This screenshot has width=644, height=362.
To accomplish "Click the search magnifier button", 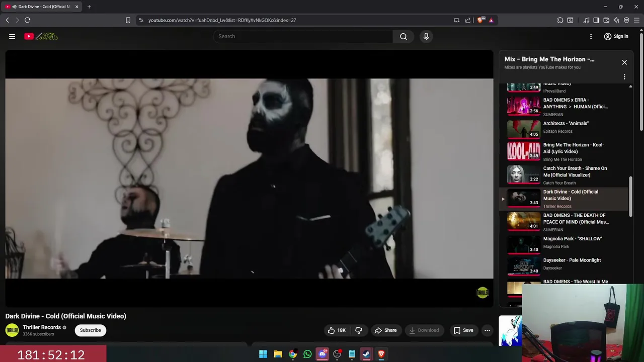I will pyautogui.click(x=404, y=36).
